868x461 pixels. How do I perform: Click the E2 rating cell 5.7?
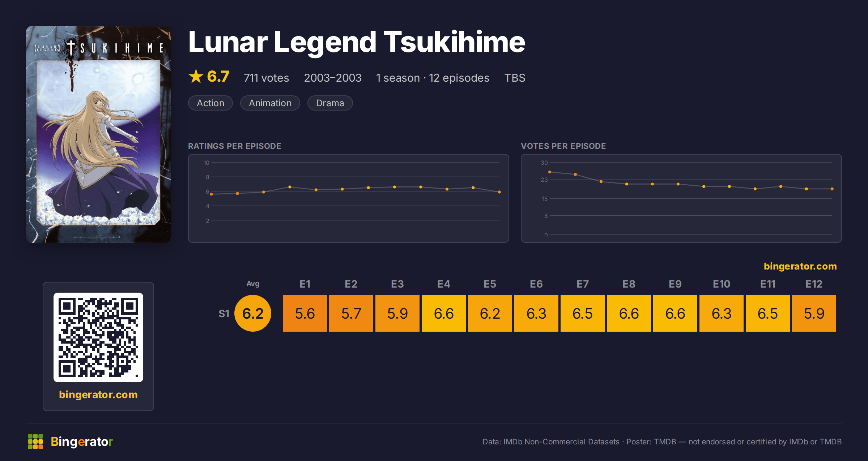pyautogui.click(x=351, y=313)
